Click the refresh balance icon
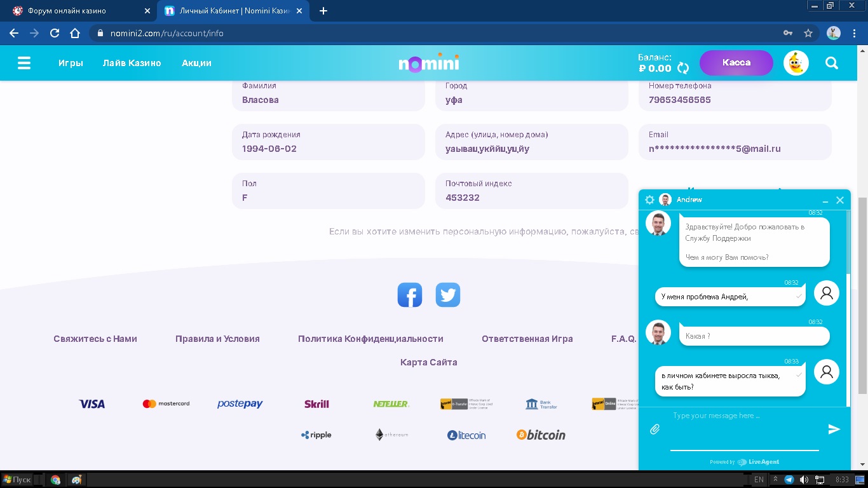The height and width of the screenshot is (488, 868). (683, 68)
